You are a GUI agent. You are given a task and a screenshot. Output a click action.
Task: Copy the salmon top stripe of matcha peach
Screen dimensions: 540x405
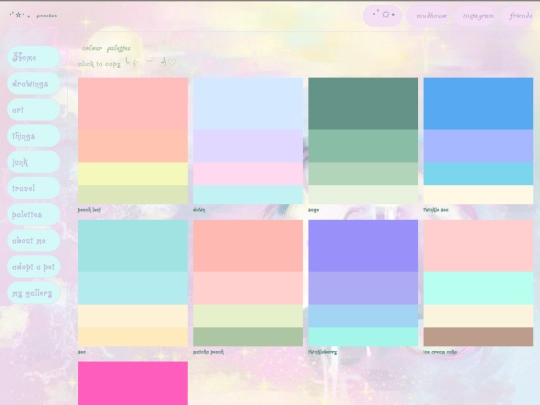[248, 246]
